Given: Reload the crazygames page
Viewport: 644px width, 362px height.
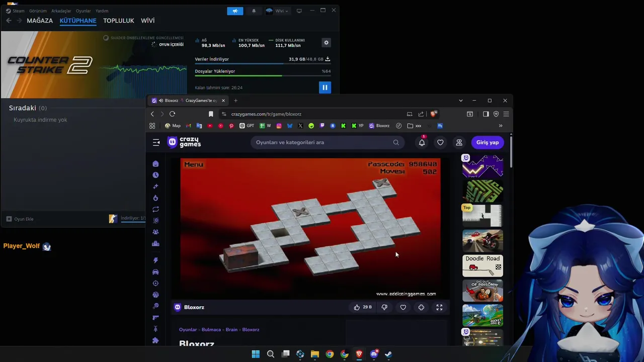Looking at the screenshot, I should [172, 114].
